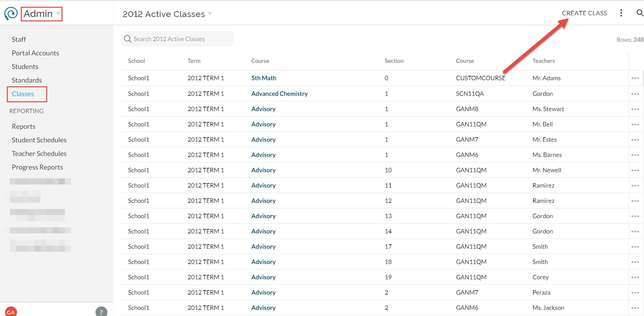This screenshot has height=316, width=644.
Task: Open row actions for Peraza's Advisory
Action: (x=635, y=293)
